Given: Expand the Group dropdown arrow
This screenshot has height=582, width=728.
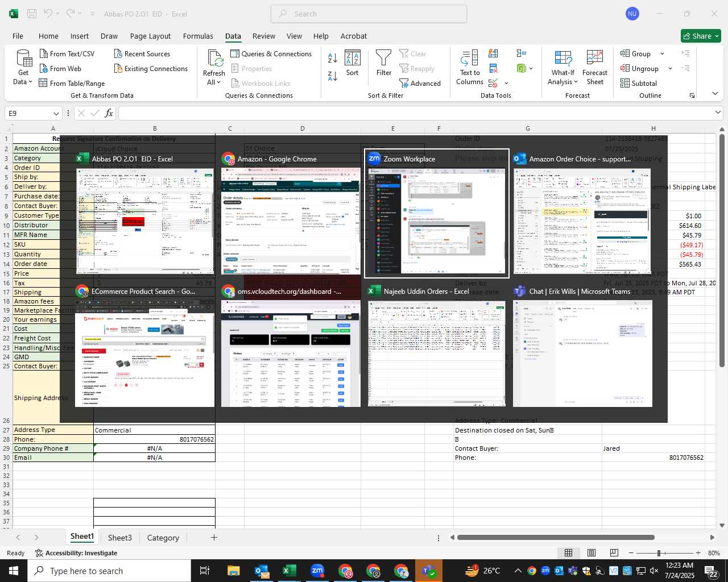Looking at the screenshot, I should [662, 53].
